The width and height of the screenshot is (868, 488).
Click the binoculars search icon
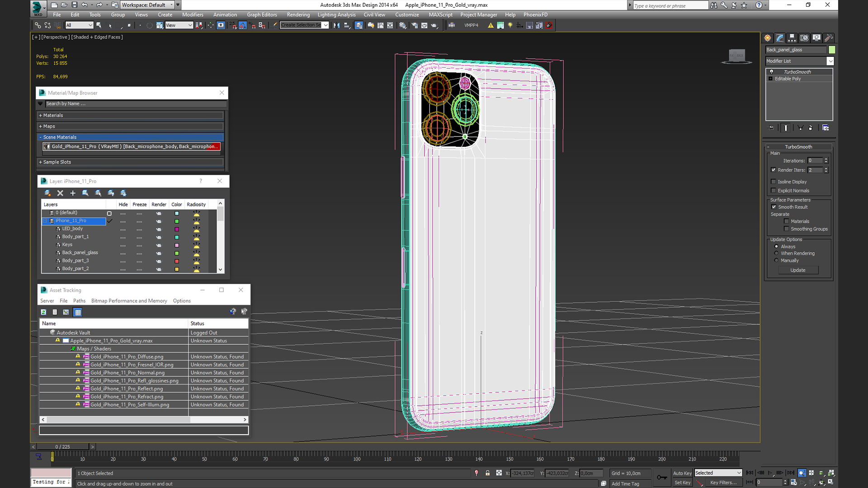(714, 5)
